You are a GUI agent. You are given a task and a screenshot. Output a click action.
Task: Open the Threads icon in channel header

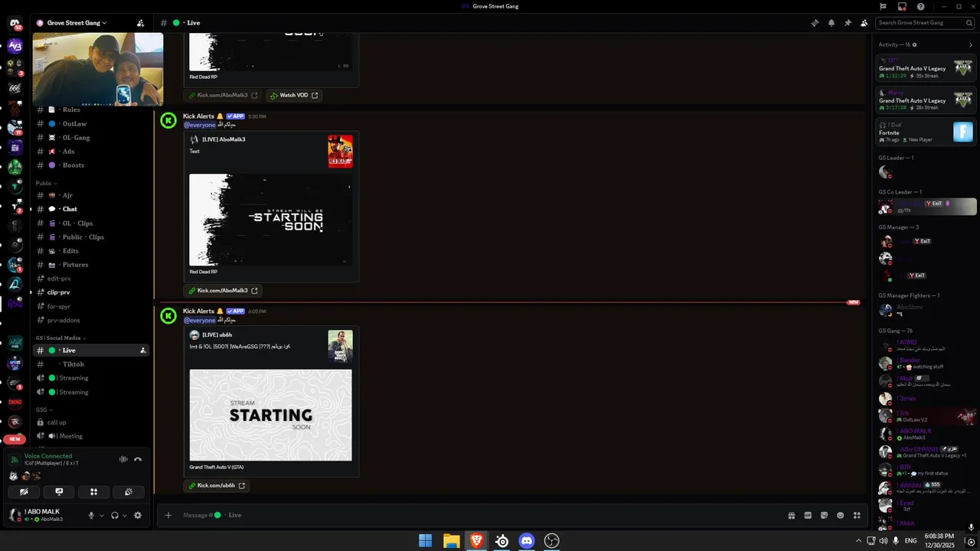coord(815,23)
